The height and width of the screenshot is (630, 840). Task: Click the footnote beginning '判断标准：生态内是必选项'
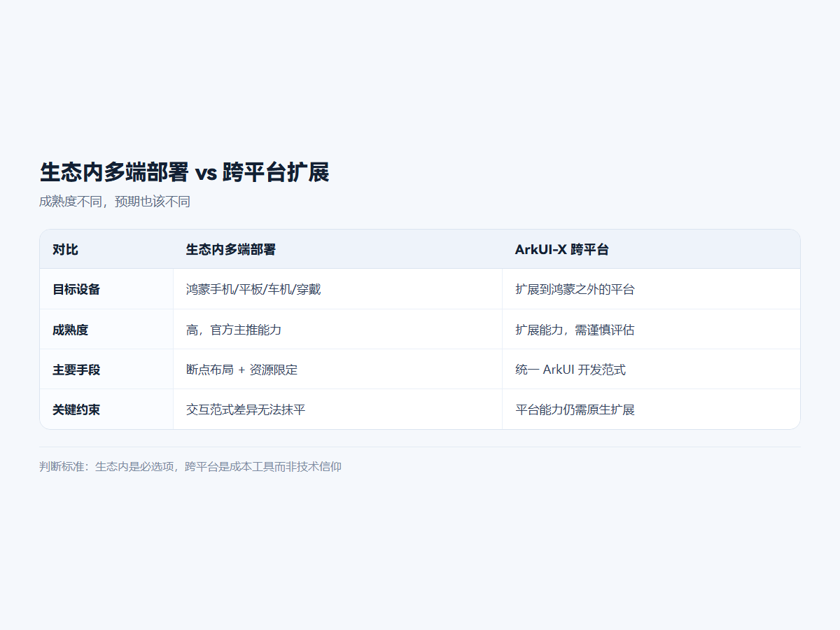coord(190,466)
